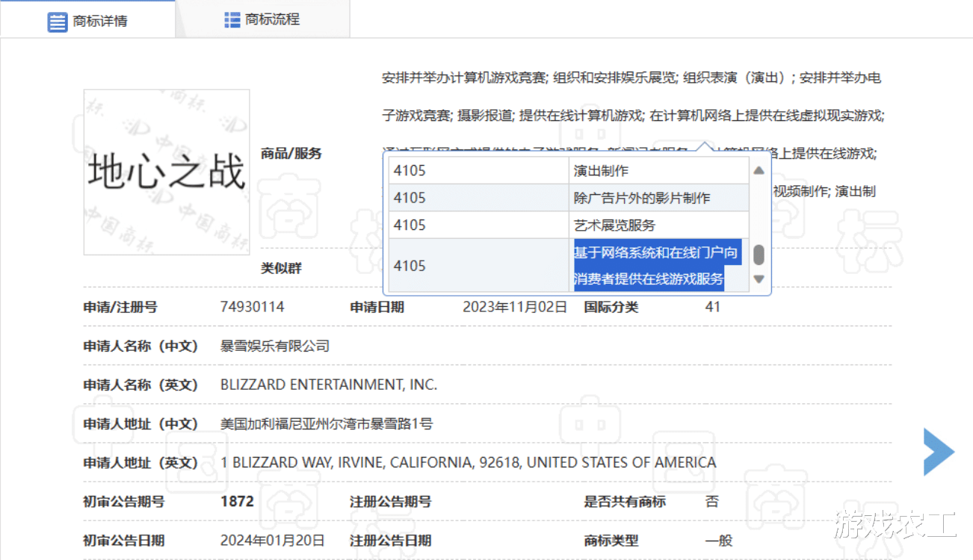Screen dimensions: 973x560
Task: Click 4105 code beside 艺术展览服务
Action: [410, 225]
